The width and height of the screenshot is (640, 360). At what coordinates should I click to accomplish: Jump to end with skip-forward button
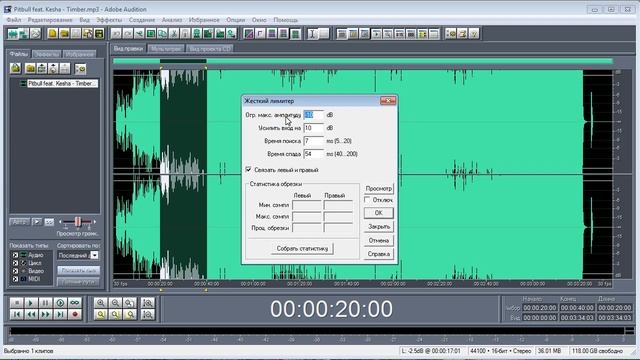coord(60,314)
